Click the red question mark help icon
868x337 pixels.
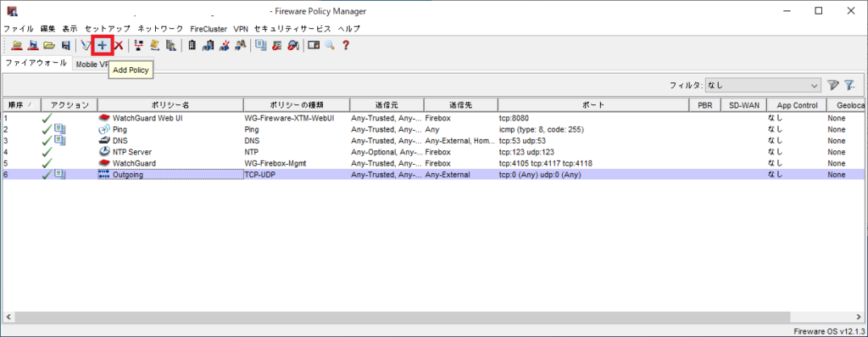pos(346,46)
